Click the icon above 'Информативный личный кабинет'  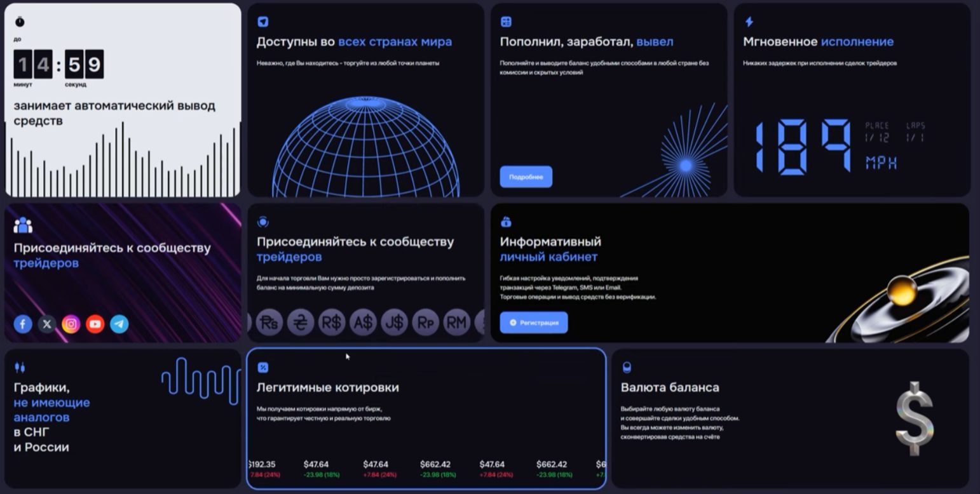click(x=506, y=222)
